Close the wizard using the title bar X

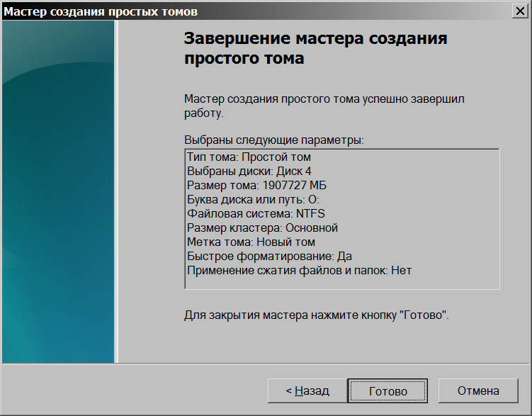[521, 11]
